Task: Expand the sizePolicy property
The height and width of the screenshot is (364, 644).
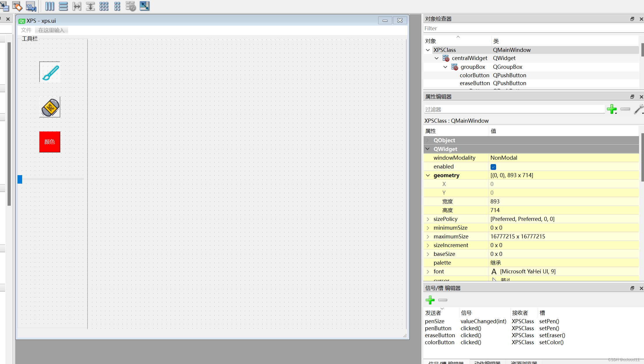Action: tap(428, 219)
